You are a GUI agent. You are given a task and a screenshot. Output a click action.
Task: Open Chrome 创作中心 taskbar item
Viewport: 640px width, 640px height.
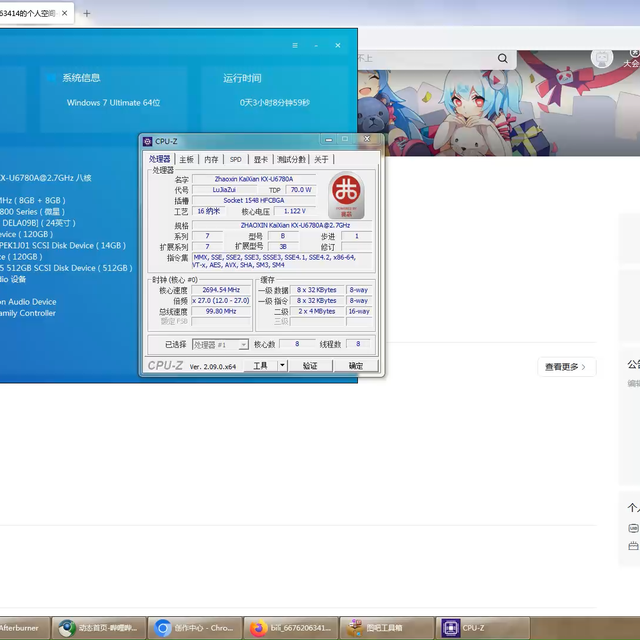click(192, 628)
